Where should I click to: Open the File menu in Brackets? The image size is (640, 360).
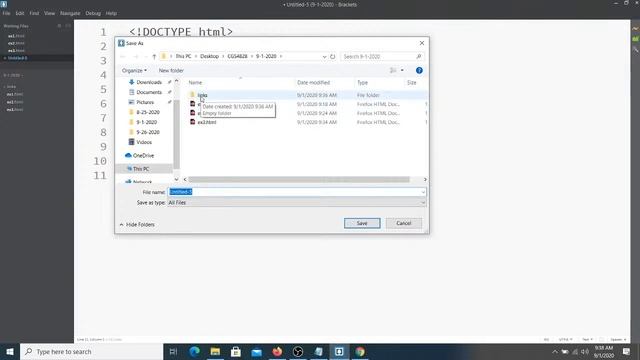pyautogui.click(x=6, y=13)
